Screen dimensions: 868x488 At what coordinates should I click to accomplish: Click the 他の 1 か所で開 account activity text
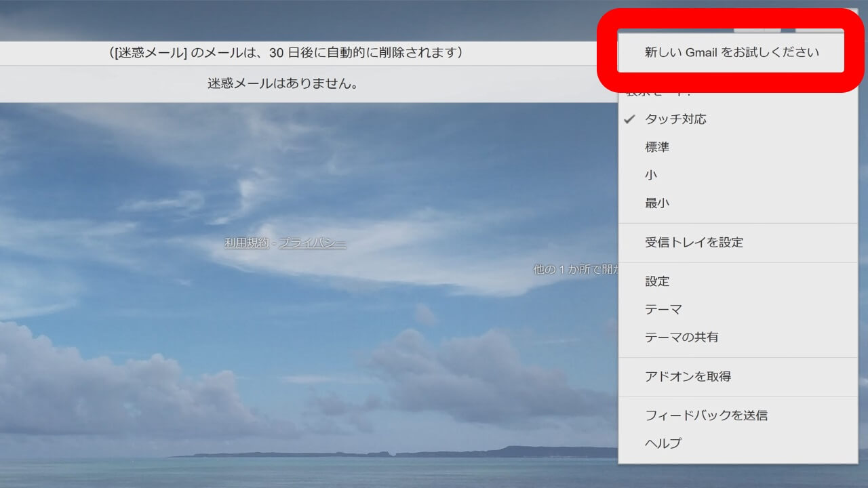pos(575,269)
